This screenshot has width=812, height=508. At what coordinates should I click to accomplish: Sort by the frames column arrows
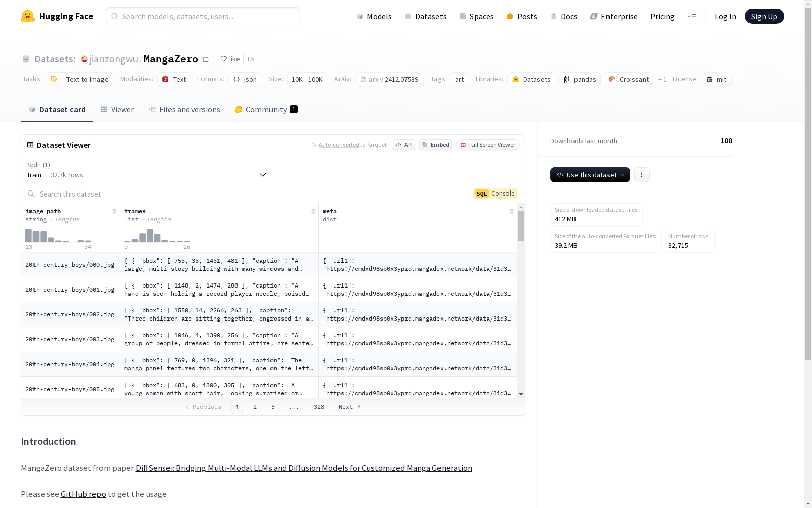pos(313,211)
